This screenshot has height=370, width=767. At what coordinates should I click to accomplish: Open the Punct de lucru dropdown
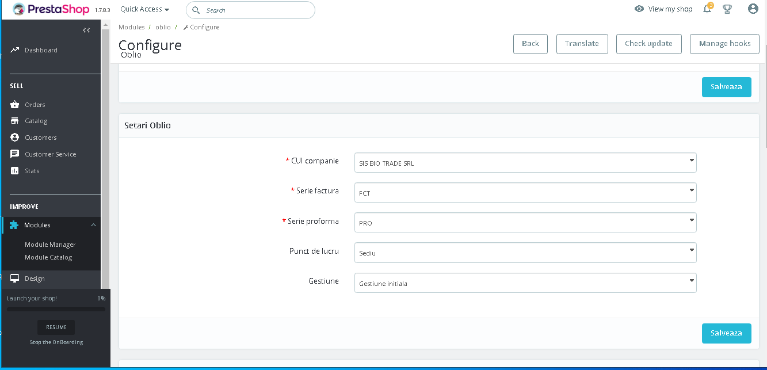(525, 253)
